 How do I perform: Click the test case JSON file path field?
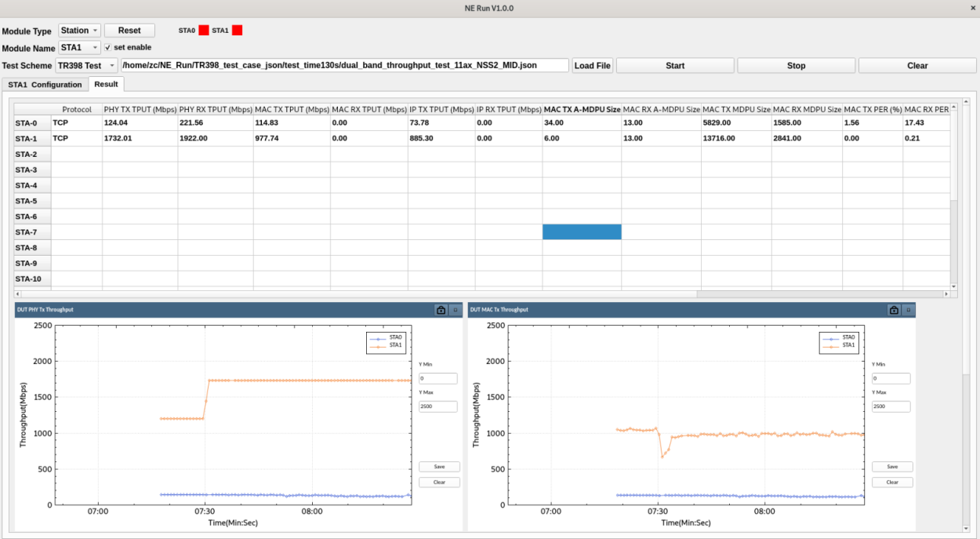(345, 66)
